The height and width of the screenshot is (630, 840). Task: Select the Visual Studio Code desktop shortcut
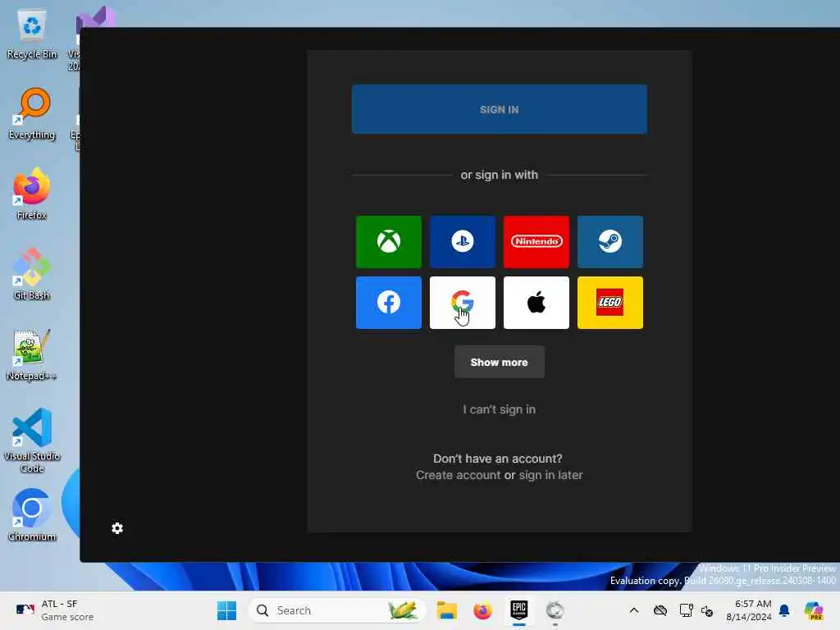pyautogui.click(x=32, y=441)
